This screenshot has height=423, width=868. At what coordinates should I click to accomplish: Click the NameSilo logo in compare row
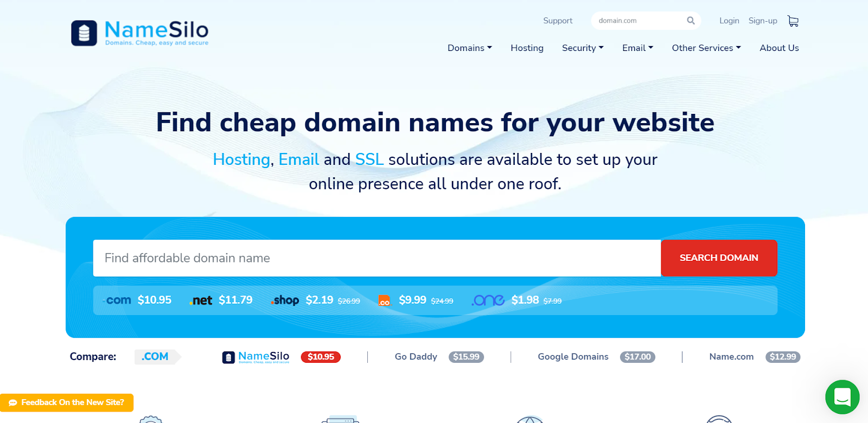pos(256,357)
